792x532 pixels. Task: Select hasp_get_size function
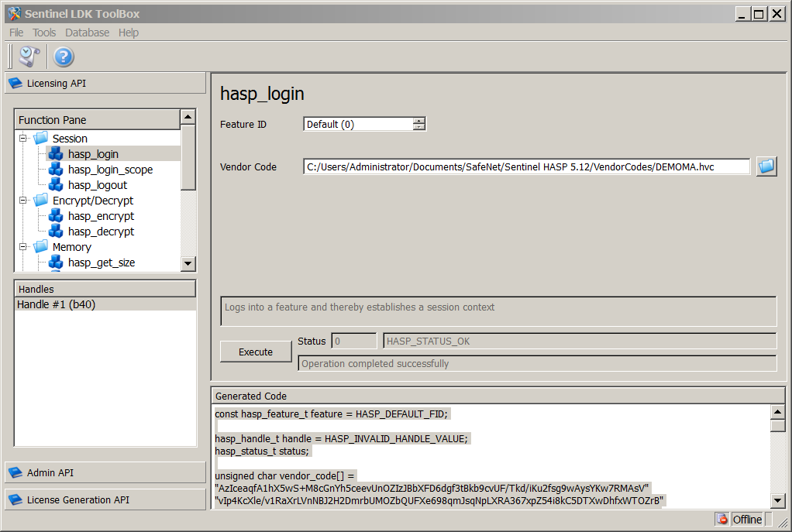(x=102, y=263)
